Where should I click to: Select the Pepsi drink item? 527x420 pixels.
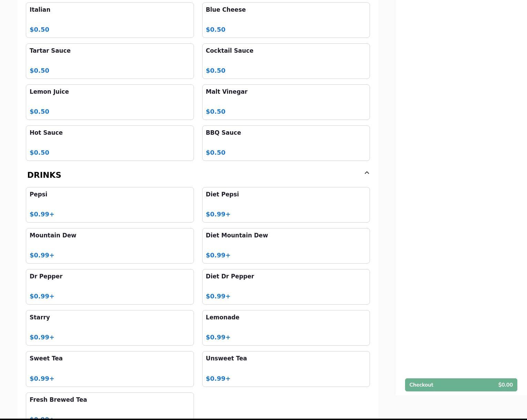110,205
